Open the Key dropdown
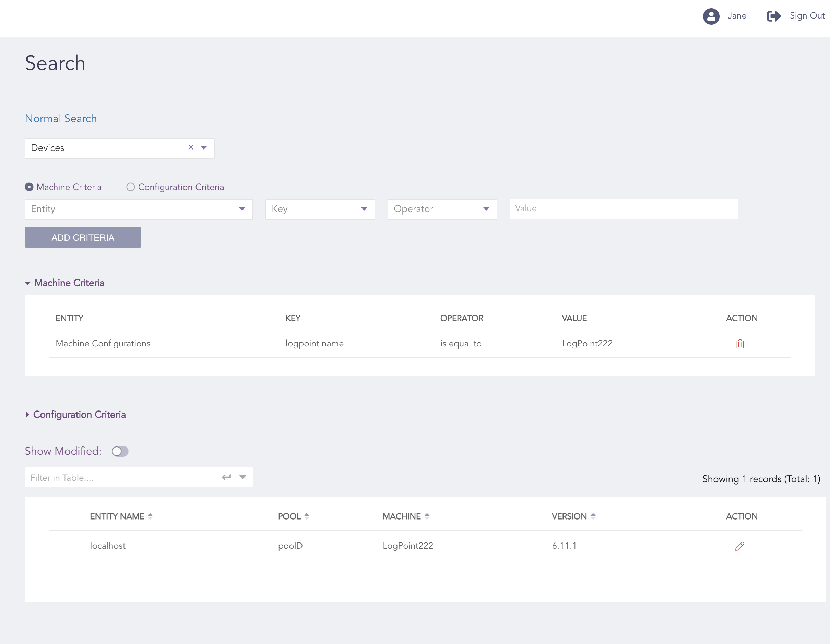This screenshot has height=644, width=830. 320,209
